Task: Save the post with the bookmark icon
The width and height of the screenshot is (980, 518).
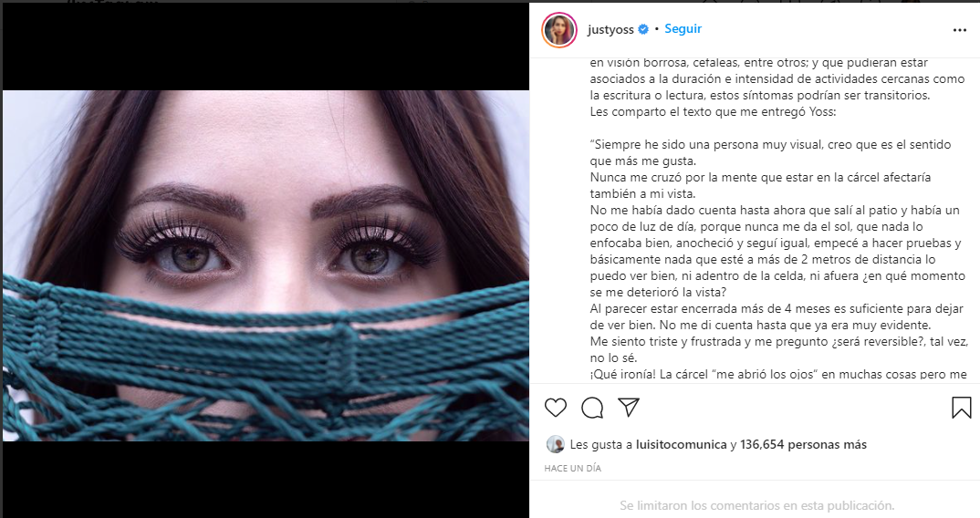Action: (961, 408)
